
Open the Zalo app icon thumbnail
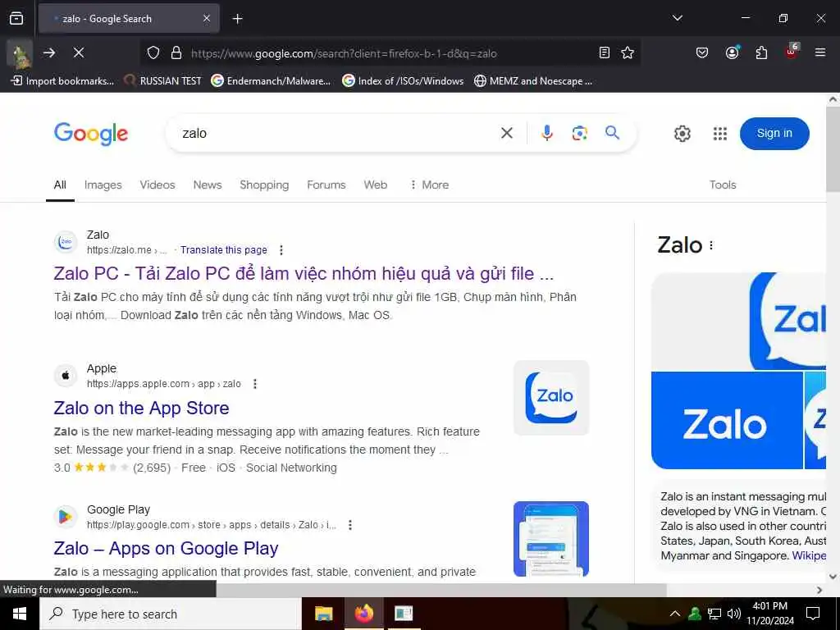coord(550,398)
